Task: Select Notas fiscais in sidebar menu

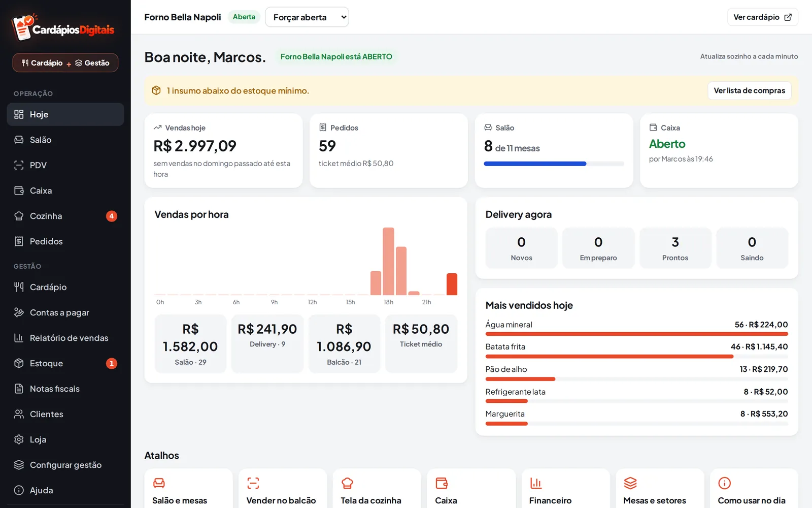Action: (x=65, y=389)
